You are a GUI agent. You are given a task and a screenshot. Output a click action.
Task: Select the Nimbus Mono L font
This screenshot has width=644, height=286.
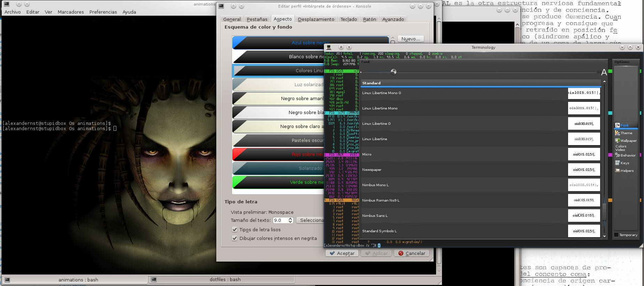(480, 185)
